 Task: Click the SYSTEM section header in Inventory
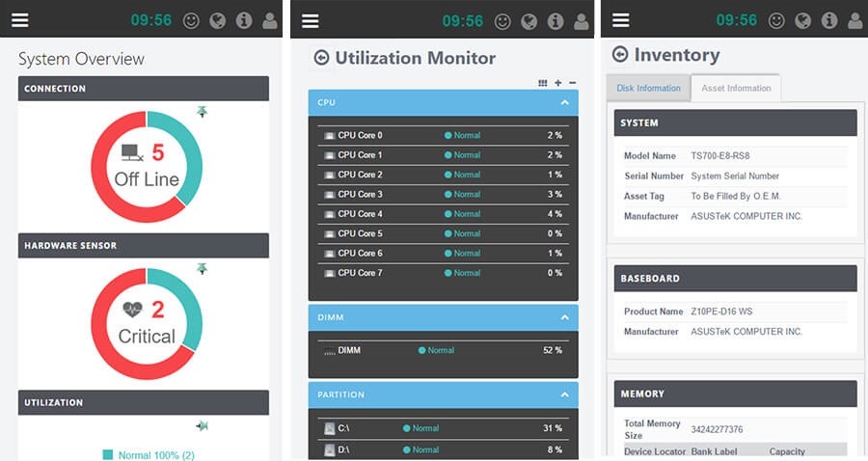[735, 122]
